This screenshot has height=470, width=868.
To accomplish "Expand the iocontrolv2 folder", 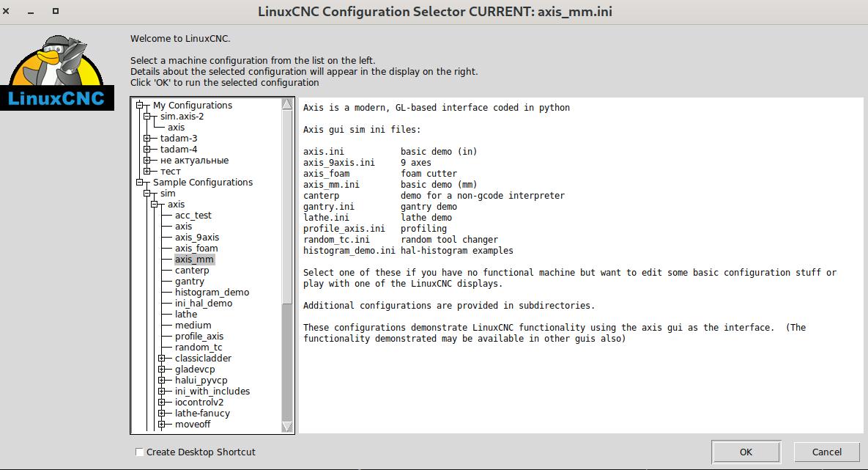I will 162,403.
